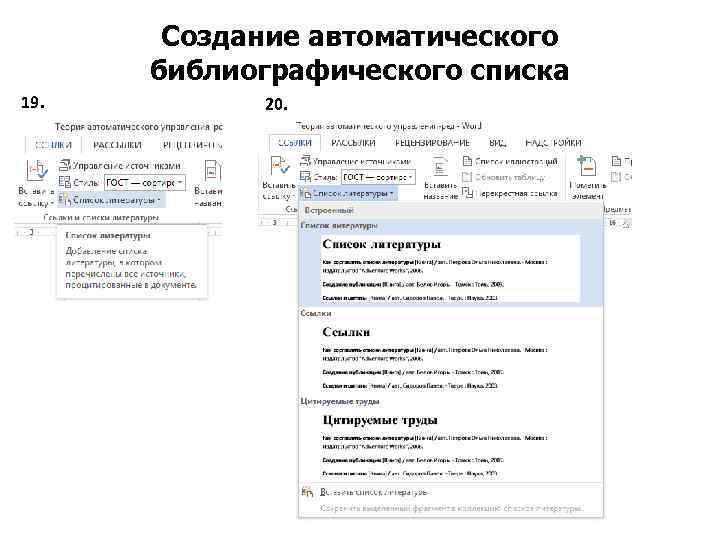Click 'Встроенный' gallery header text
The height and width of the screenshot is (540, 720).
coord(329,210)
